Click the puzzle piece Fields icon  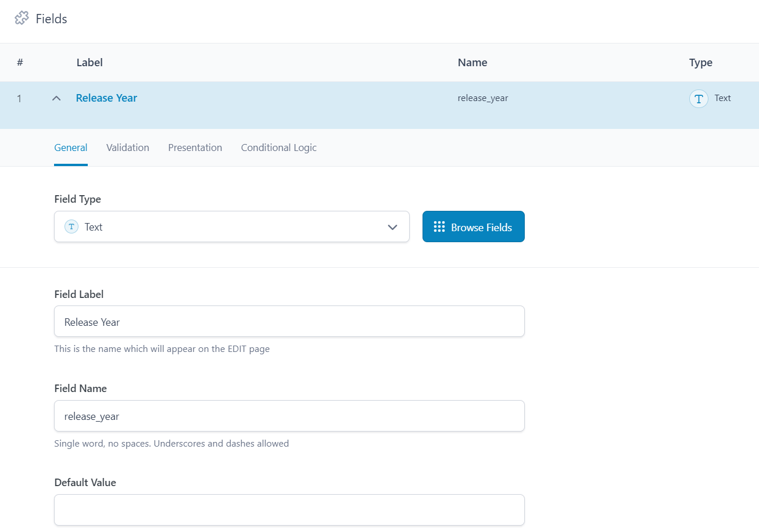(x=21, y=18)
